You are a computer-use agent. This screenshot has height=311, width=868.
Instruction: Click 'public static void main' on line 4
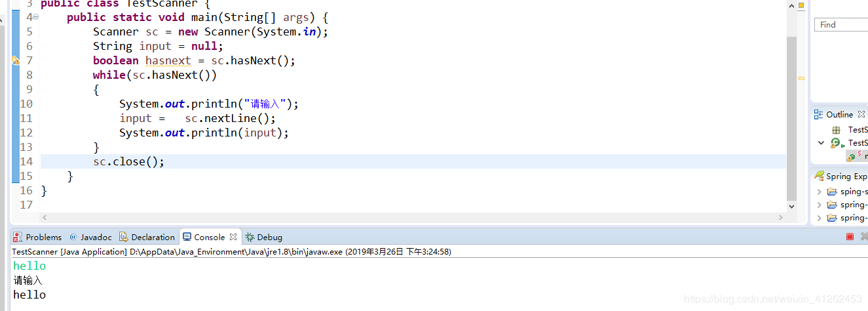point(142,17)
